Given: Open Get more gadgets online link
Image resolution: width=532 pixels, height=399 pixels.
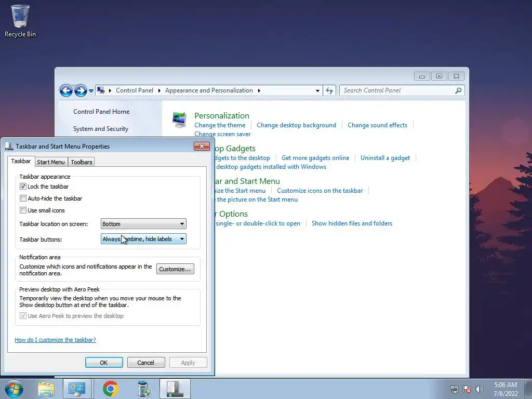Looking at the screenshot, I should click(x=315, y=158).
